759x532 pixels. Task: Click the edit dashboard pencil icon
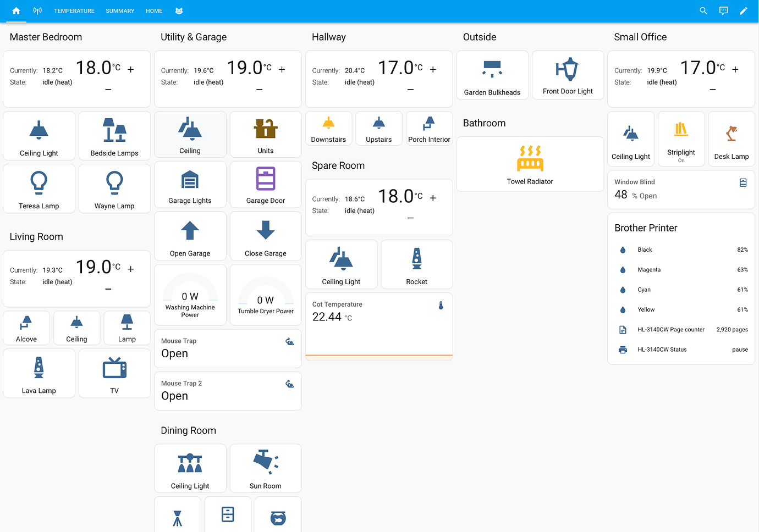pyautogui.click(x=744, y=11)
